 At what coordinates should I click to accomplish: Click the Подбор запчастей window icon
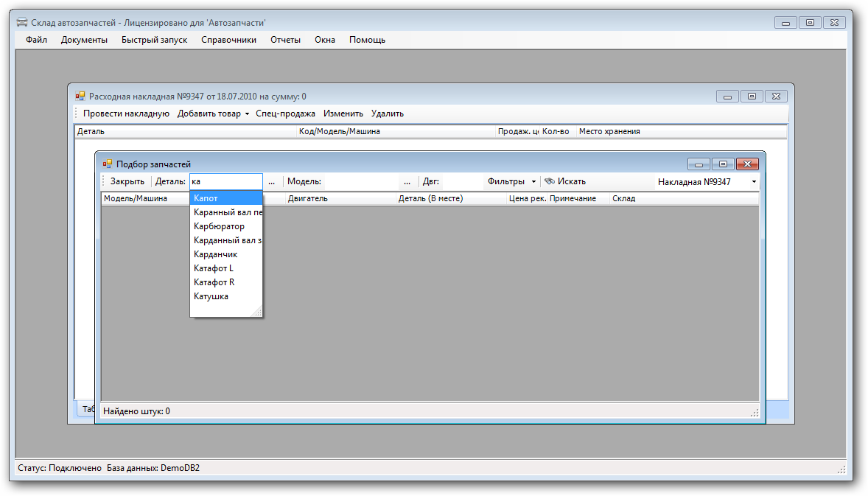107,164
